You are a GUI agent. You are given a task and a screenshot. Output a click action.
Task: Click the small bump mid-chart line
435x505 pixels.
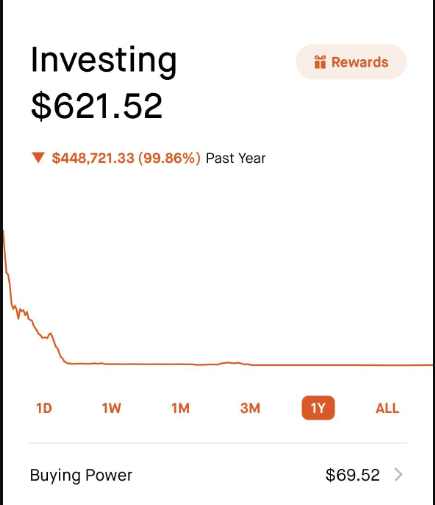(x=229, y=363)
